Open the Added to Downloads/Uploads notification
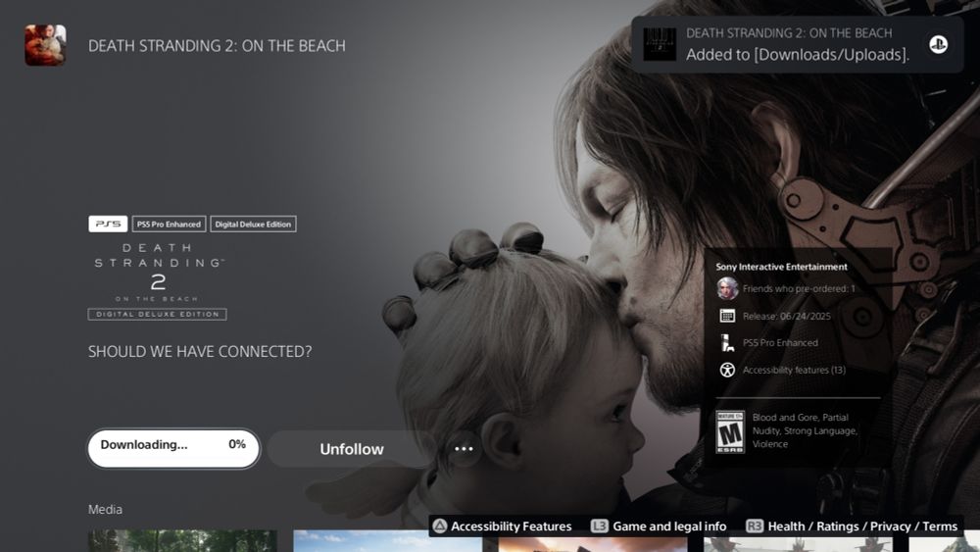Screen dimensions: 980x552 coord(797,44)
